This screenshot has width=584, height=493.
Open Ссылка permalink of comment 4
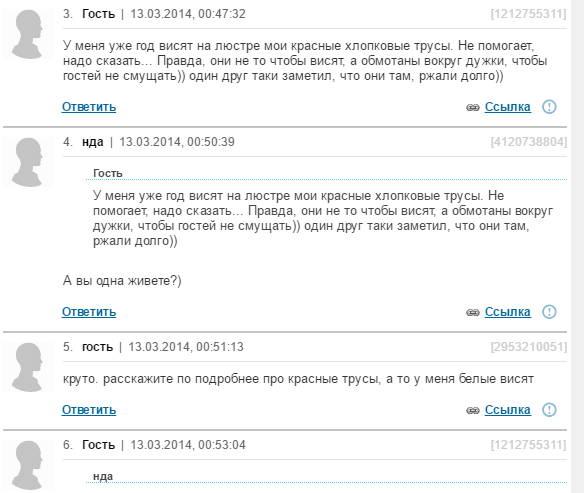(508, 312)
